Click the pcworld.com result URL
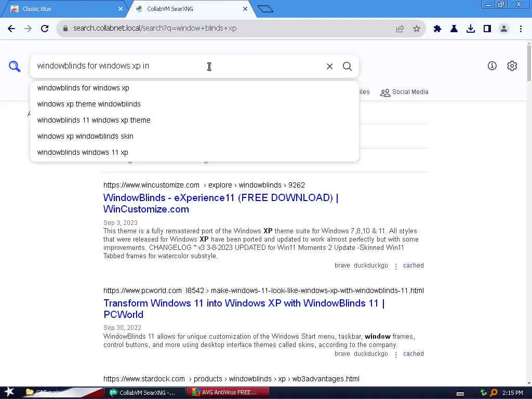This screenshot has width=532, height=399. (263, 291)
